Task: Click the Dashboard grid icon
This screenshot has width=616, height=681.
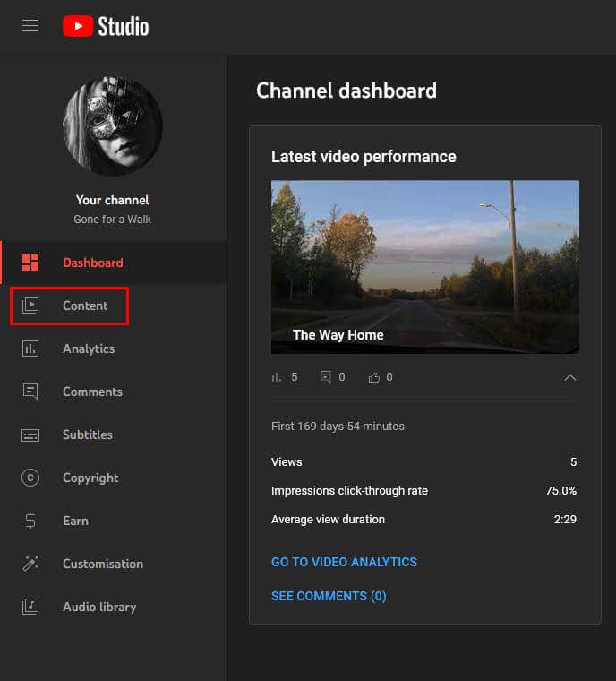Action: tap(30, 263)
